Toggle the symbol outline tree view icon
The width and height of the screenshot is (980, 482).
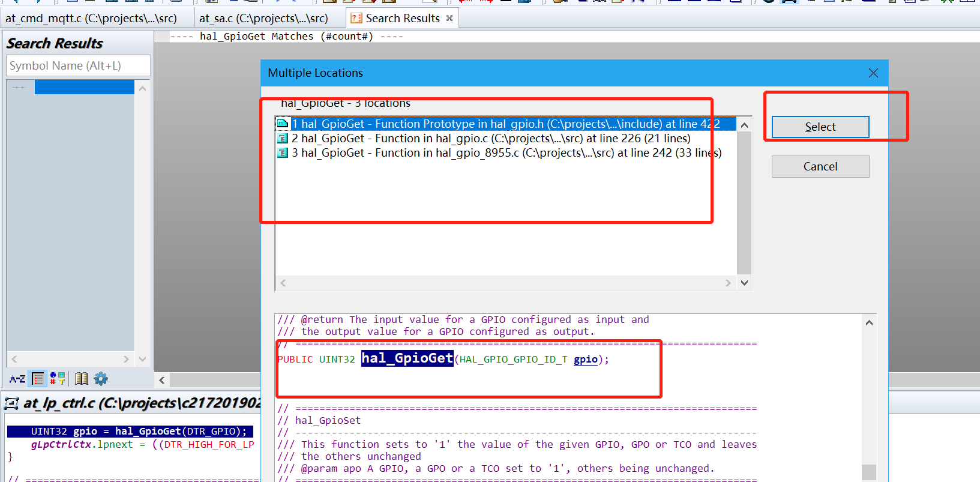[38, 379]
